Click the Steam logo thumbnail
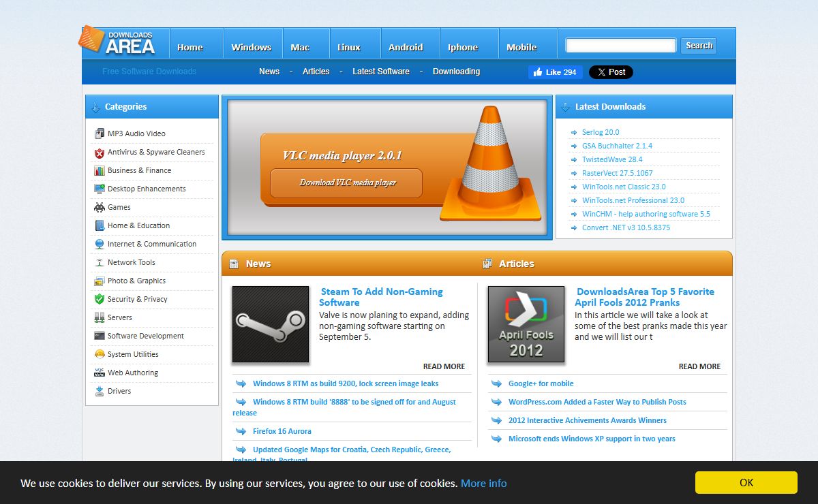The width and height of the screenshot is (818, 504). point(271,324)
